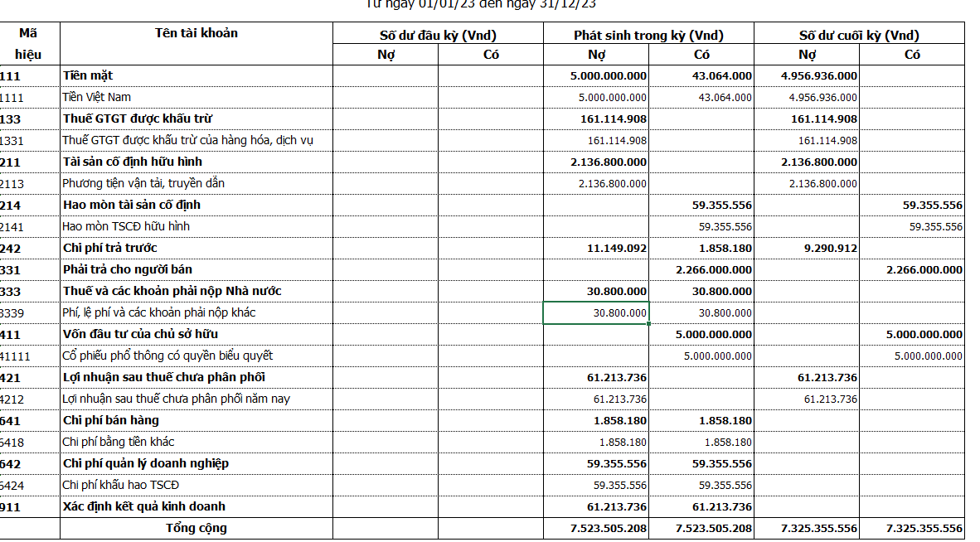Select the "Cổ phiếu phổ thông có quyền biểu quyết" cell
The width and height of the screenshot is (980, 542).
[196, 356]
